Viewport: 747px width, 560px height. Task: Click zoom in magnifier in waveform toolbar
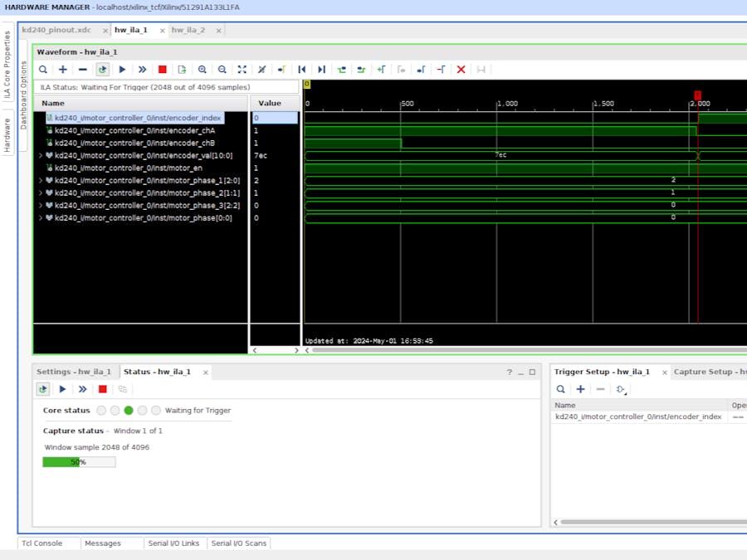coord(203,70)
